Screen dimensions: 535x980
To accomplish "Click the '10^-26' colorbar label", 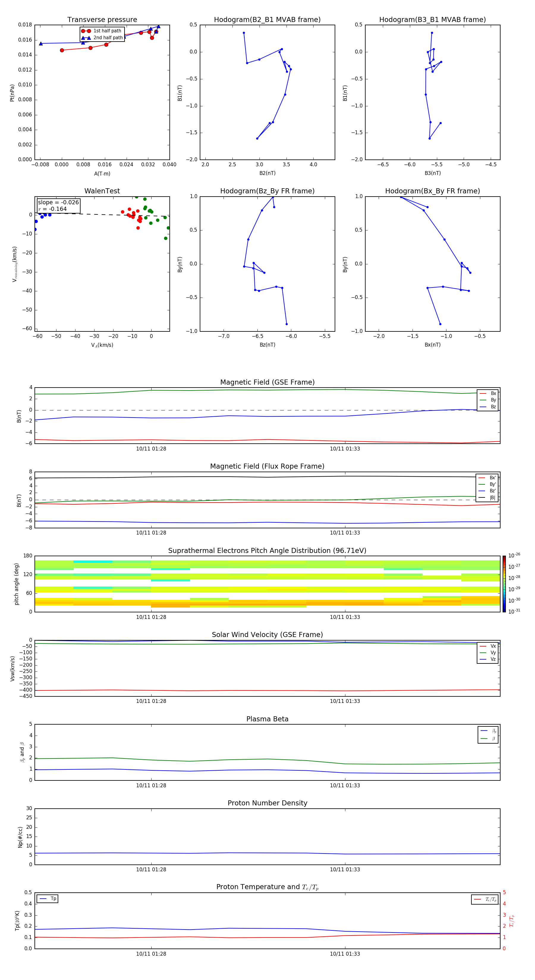I will tap(514, 555).
